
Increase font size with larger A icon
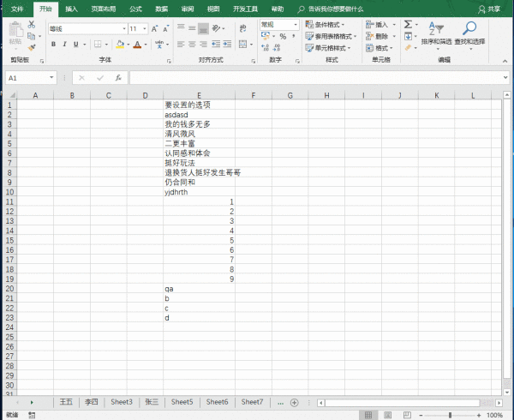pos(154,28)
